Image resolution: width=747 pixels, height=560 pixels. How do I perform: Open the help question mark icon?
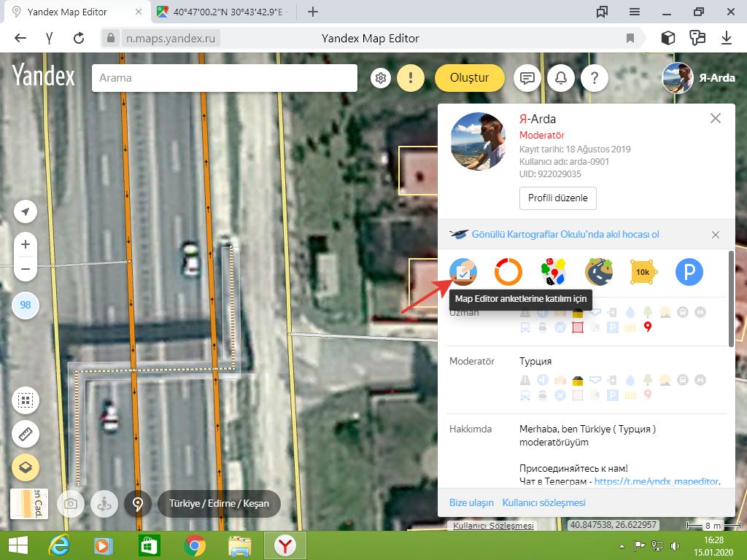[x=594, y=77]
